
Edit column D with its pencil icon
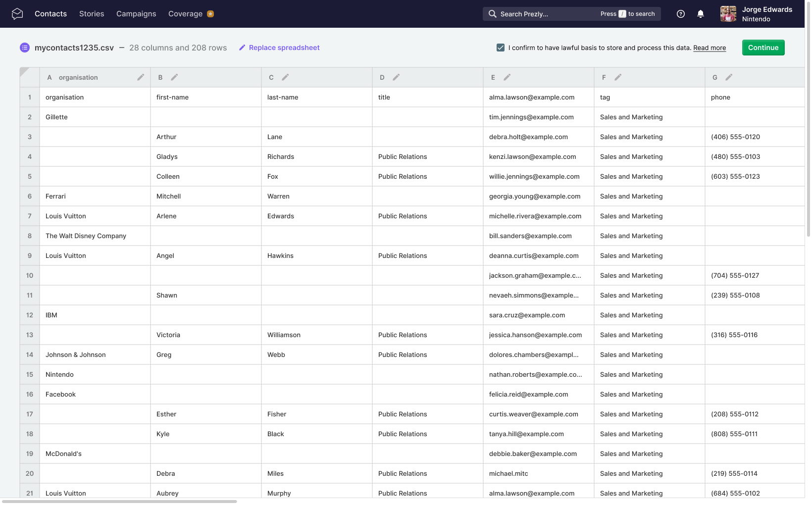tap(396, 77)
